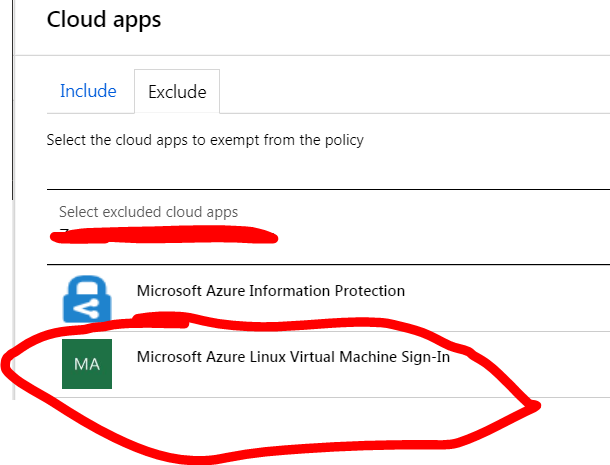
Task: Open the Select excluded cloud apps picker
Action: click(328, 227)
